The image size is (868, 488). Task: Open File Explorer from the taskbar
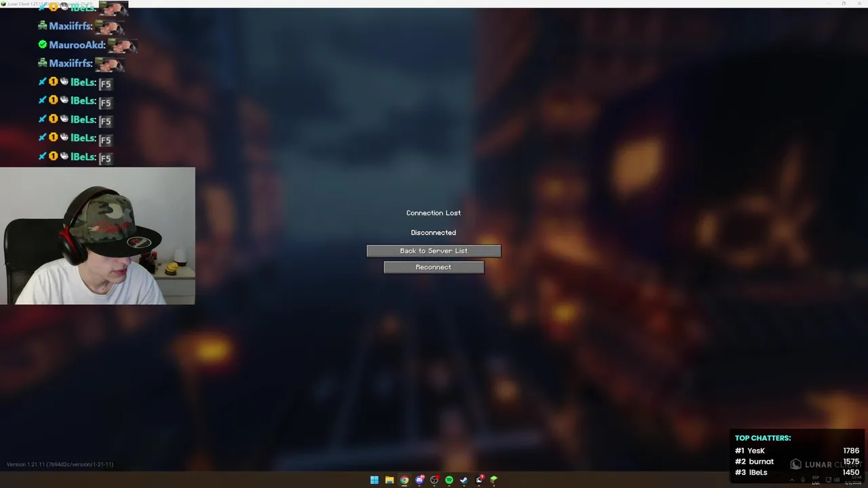click(x=389, y=480)
